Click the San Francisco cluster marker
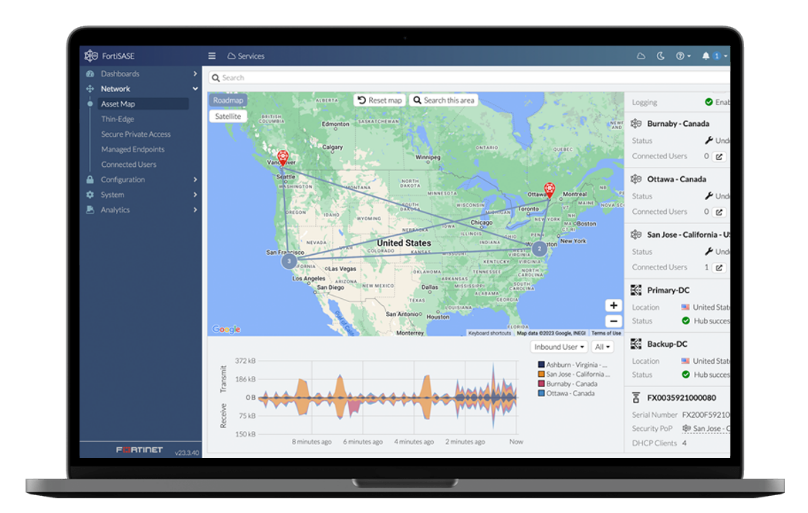The width and height of the screenshot is (808, 513). 289,261
